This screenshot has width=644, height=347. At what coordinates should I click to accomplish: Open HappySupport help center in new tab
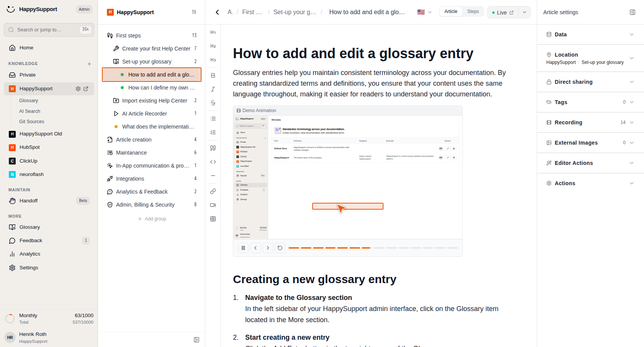[x=86, y=89]
